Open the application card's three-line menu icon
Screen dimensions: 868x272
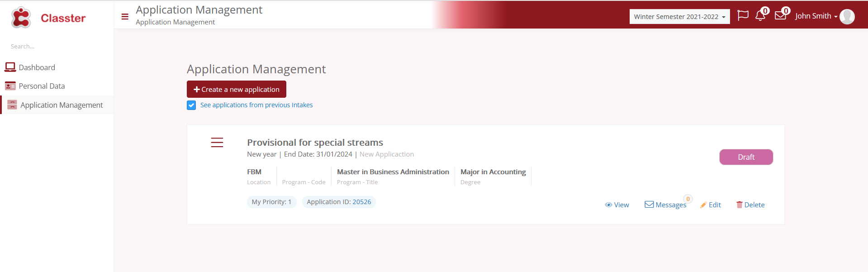pos(217,143)
